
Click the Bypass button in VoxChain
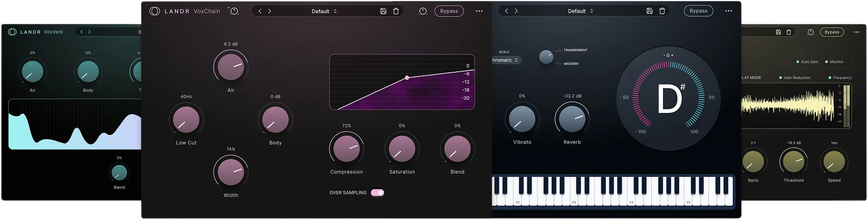click(x=449, y=11)
